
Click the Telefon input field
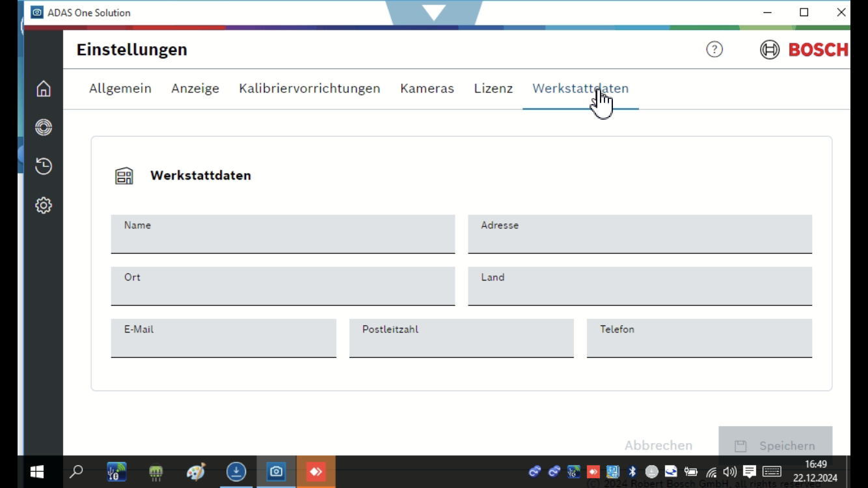[699, 338]
